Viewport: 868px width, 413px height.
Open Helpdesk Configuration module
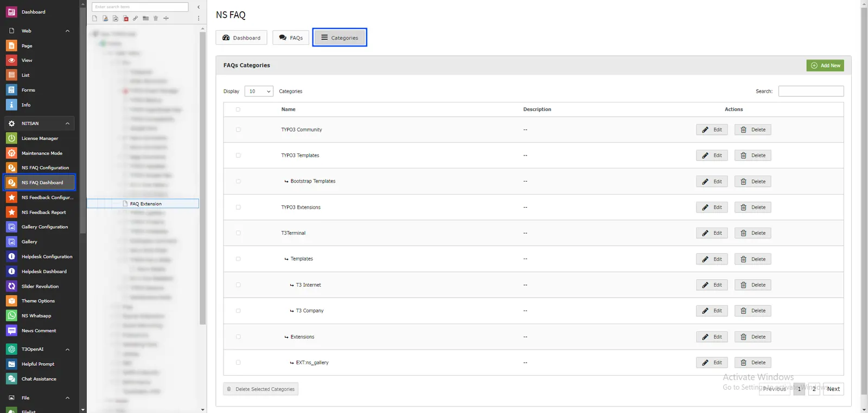(40, 256)
